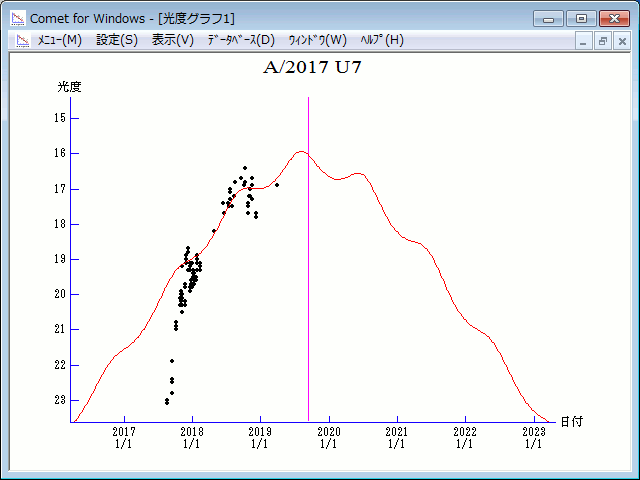Screen dimensions: 640x480
Task: Maximize the Comet for Windows main window
Action: pos(580,18)
